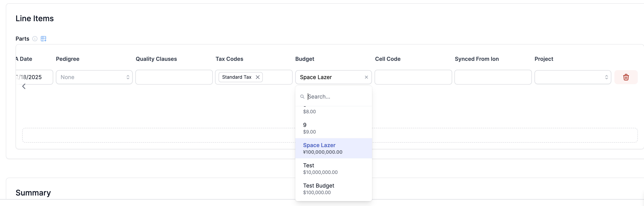644x206 pixels.
Task: Delete the line item with trash icon
Action: click(x=626, y=77)
